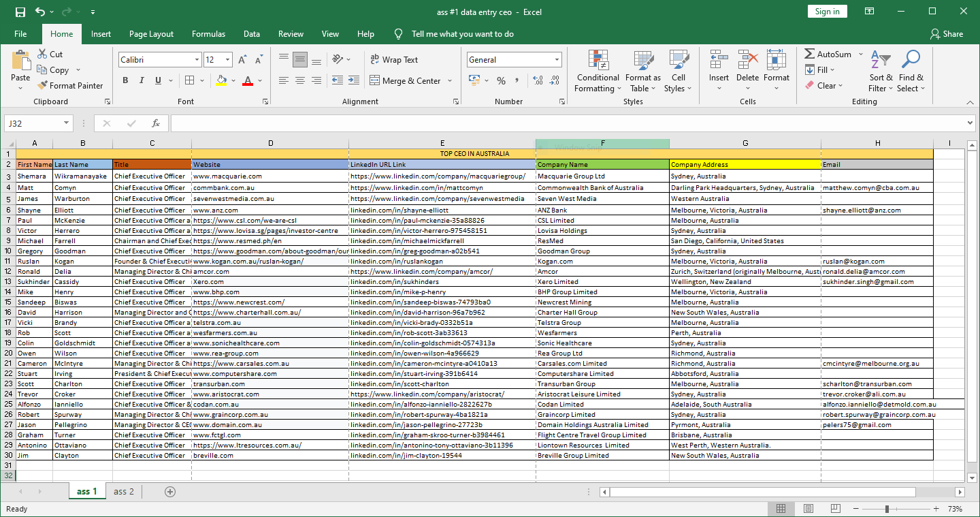Click the Borders icon
980x517 pixels.
tap(191, 80)
